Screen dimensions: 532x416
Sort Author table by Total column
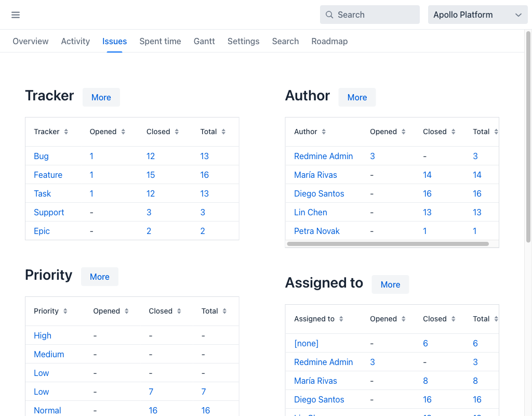point(485,132)
